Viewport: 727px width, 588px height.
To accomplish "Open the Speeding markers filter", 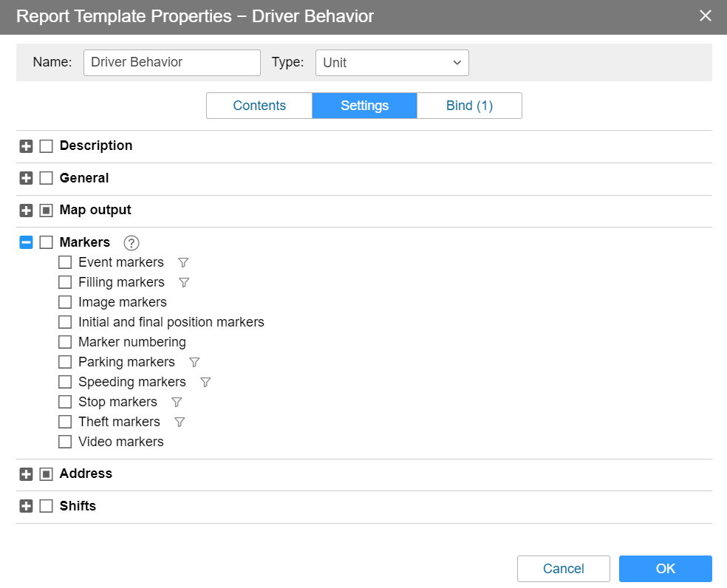I will (x=205, y=382).
